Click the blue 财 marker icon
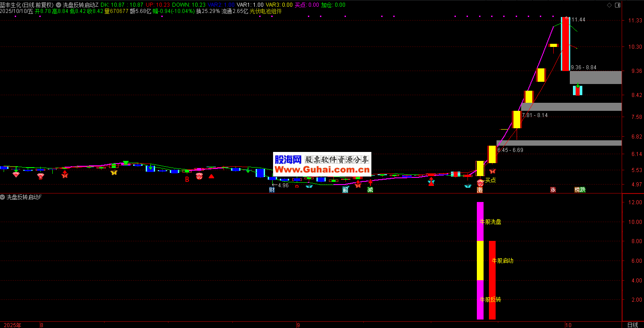 pyautogui.click(x=271, y=190)
